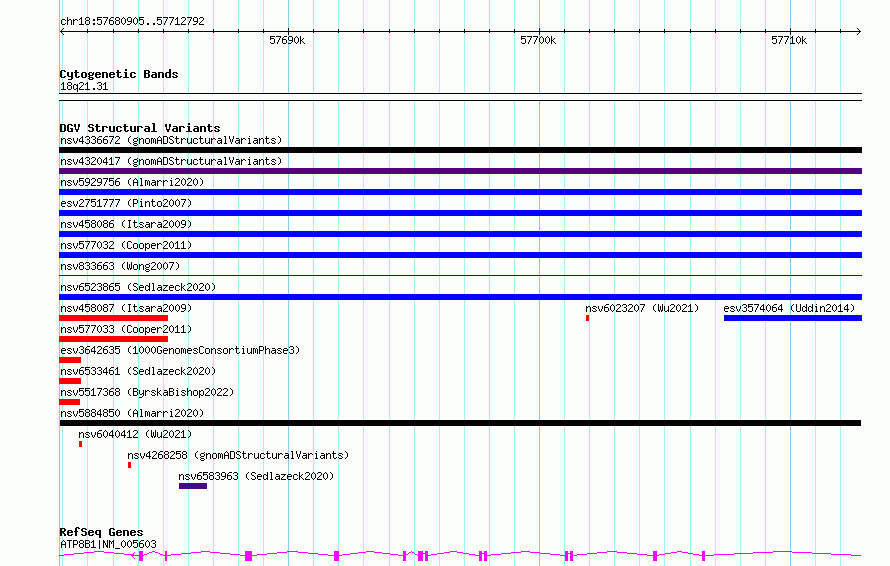The width and height of the screenshot is (890, 566).
Task: Open the ATP8B1|NM_005603 gene label
Action: (x=108, y=544)
